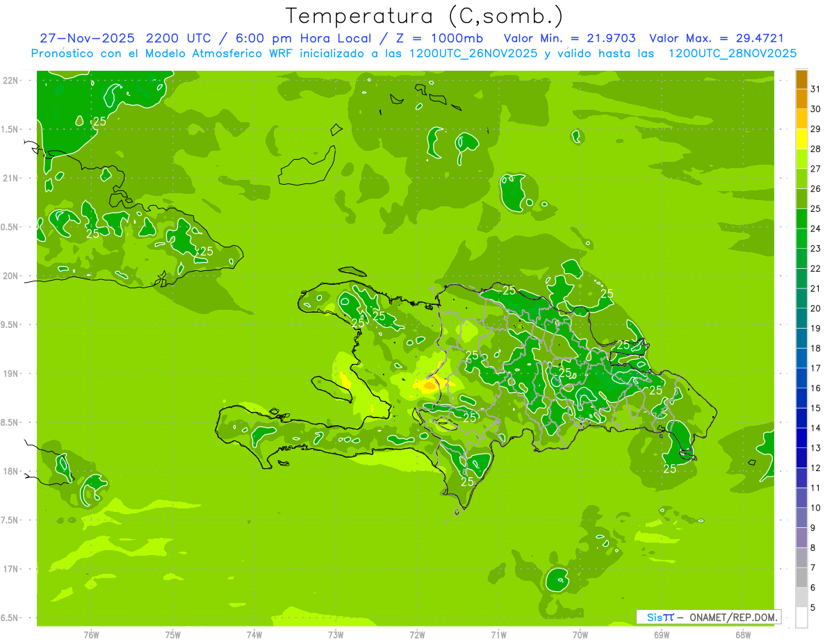
Task: Click the 70W longitude axis label
Action: coord(580,635)
